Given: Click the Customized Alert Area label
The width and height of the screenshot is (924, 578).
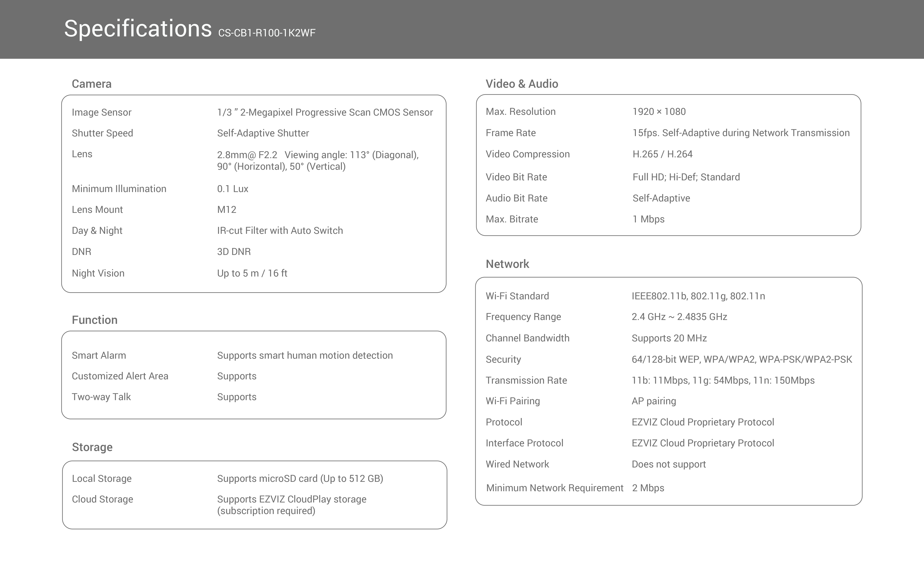Looking at the screenshot, I should click(x=120, y=376).
